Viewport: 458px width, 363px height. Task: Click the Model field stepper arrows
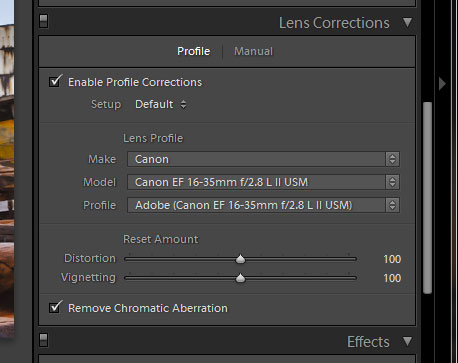pyautogui.click(x=392, y=182)
